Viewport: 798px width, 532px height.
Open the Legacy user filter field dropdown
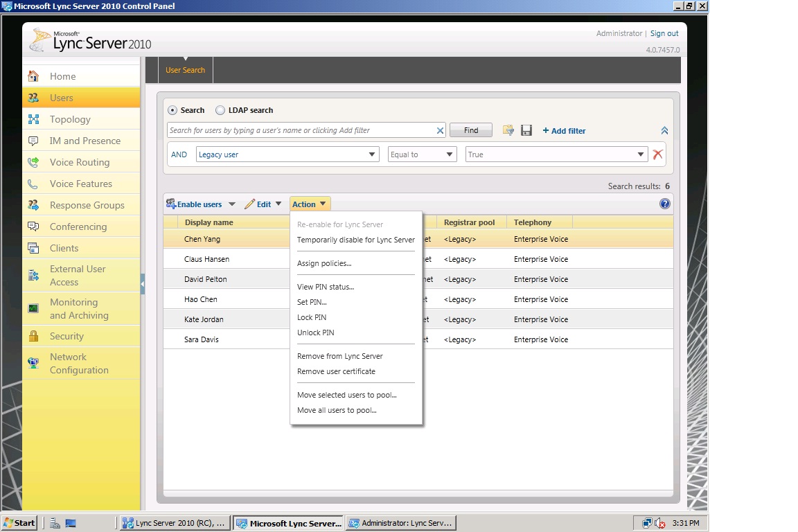[373, 154]
